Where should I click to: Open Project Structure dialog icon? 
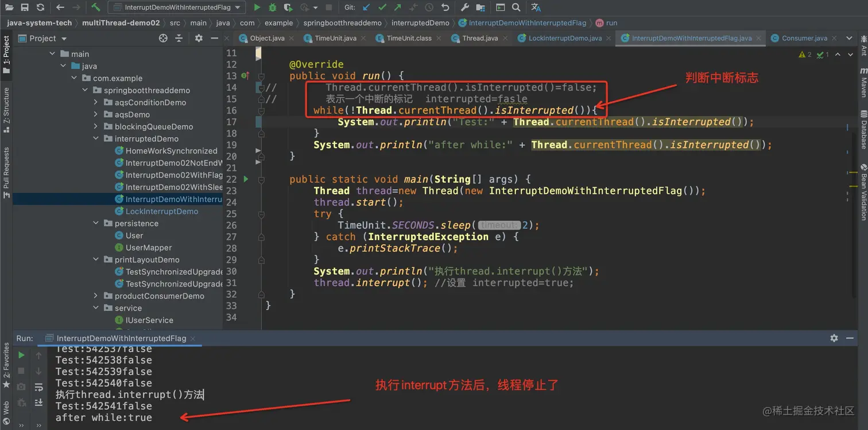pyautogui.click(x=480, y=7)
